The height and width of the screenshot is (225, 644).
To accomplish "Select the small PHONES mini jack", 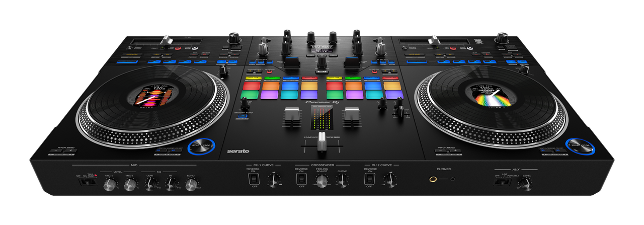I will (x=453, y=179).
